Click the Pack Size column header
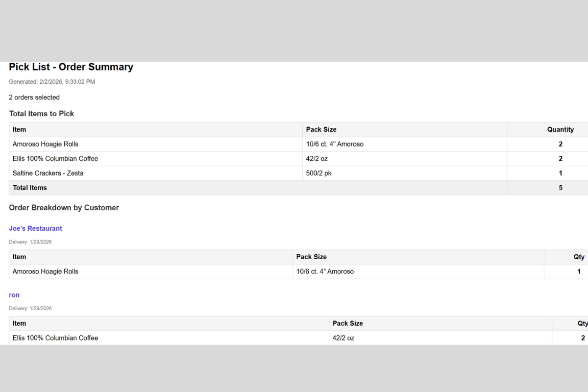Screen dimensions: 588x392 click(x=321, y=129)
